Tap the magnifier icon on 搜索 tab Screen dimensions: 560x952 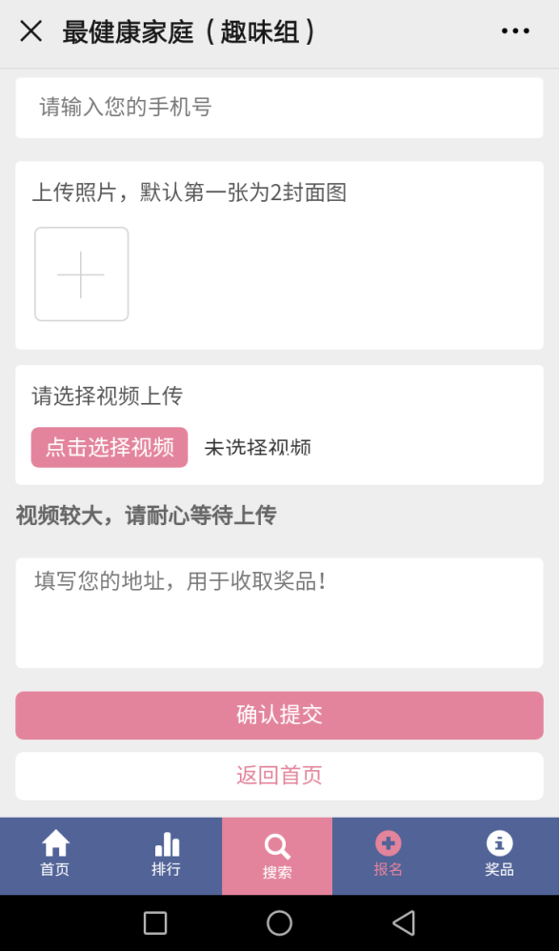pos(277,846)
